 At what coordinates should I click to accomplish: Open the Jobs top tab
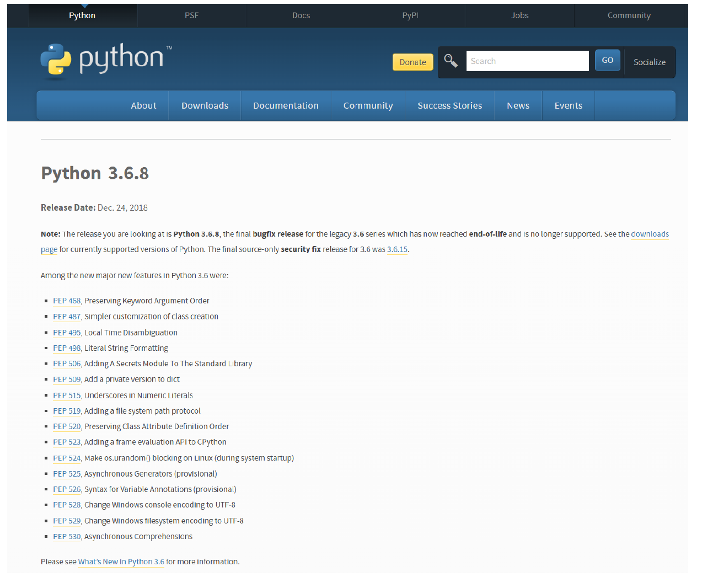(520, 15)
